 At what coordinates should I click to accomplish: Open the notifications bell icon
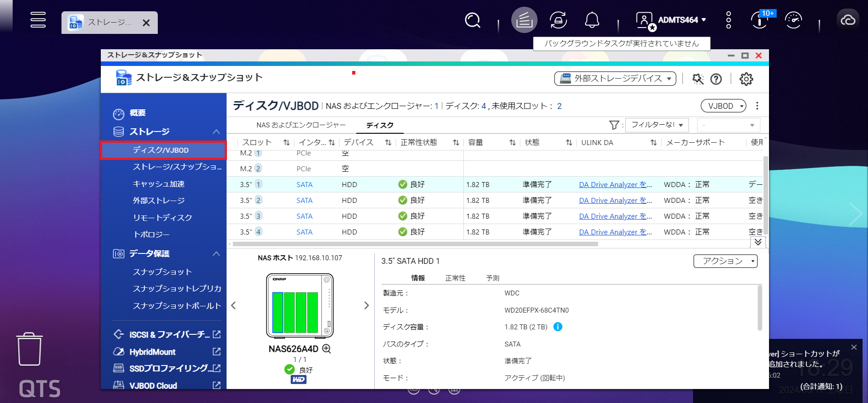(592, 20)
